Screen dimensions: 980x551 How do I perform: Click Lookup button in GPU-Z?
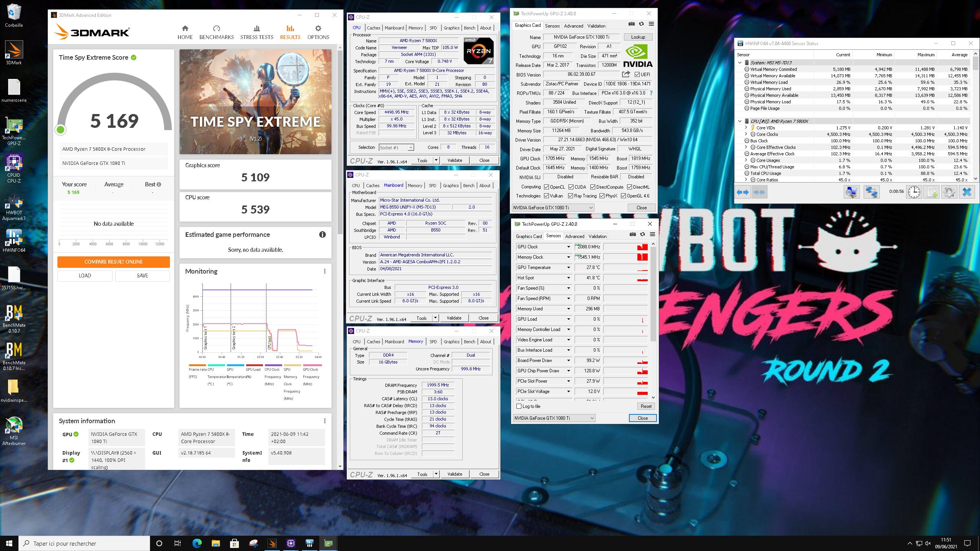(638, 37)
